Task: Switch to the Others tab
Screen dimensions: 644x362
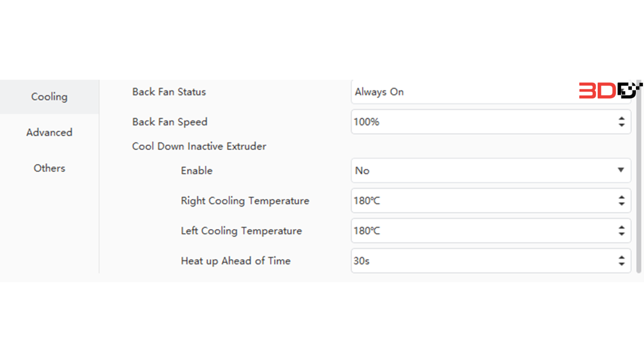Action: click(49, 168)
